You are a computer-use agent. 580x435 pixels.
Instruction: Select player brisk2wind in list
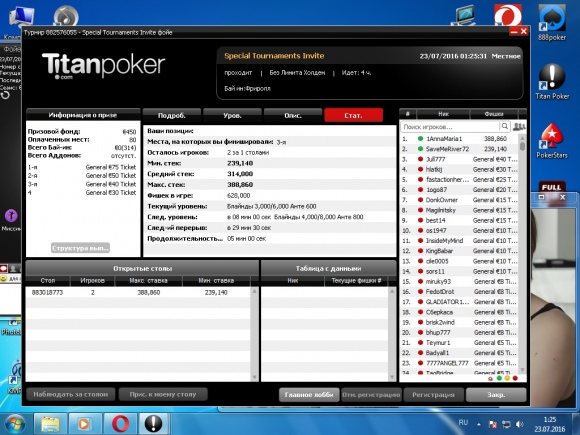(459, 322)
